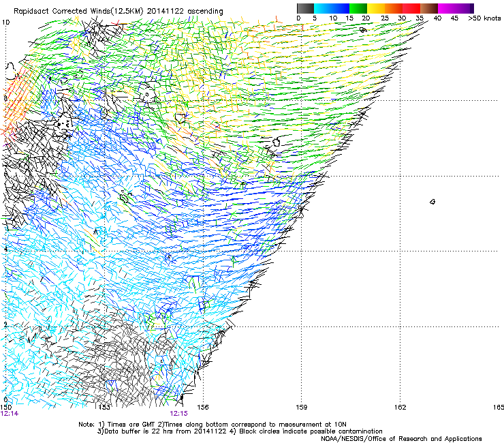Click the '20141122 ascending' date text
504x443 pixels.
[185, 12]
